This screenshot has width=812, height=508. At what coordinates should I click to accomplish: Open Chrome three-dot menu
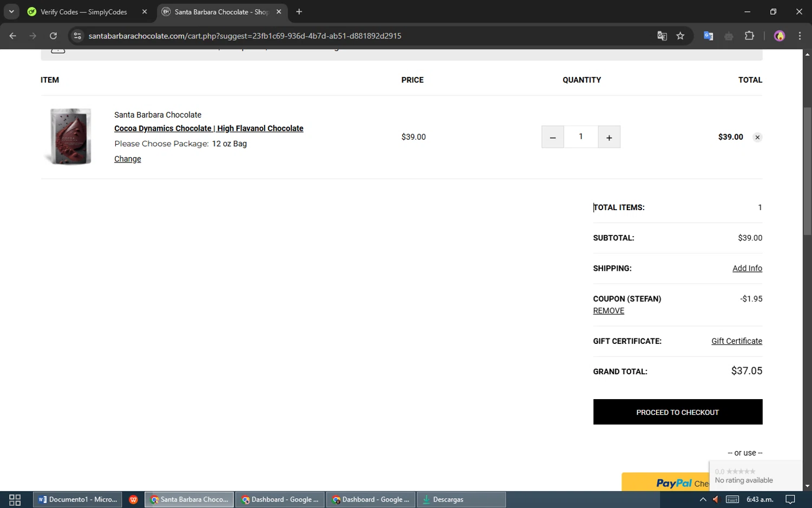pyautogui.click(x=800, y=36)
